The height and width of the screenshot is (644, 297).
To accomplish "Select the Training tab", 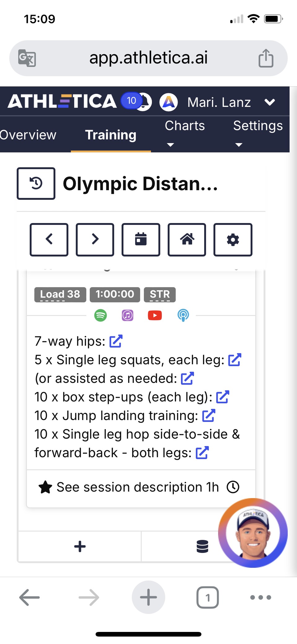I will [111, 135].
